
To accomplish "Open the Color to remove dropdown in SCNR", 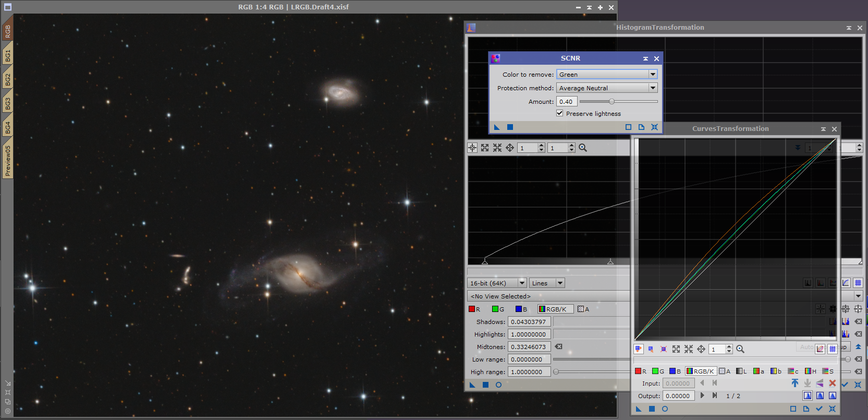I will (x=607, y=74).
